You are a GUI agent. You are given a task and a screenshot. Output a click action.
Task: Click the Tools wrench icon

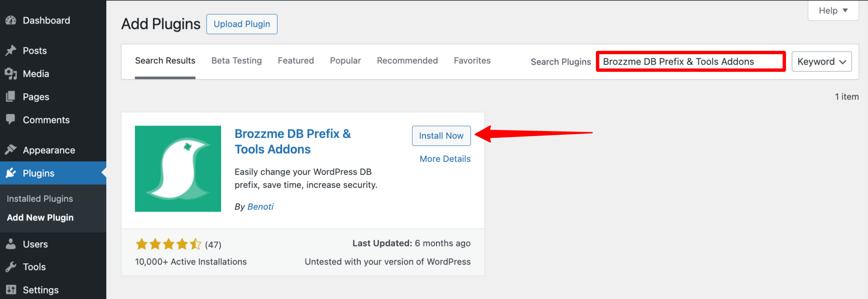11,267
